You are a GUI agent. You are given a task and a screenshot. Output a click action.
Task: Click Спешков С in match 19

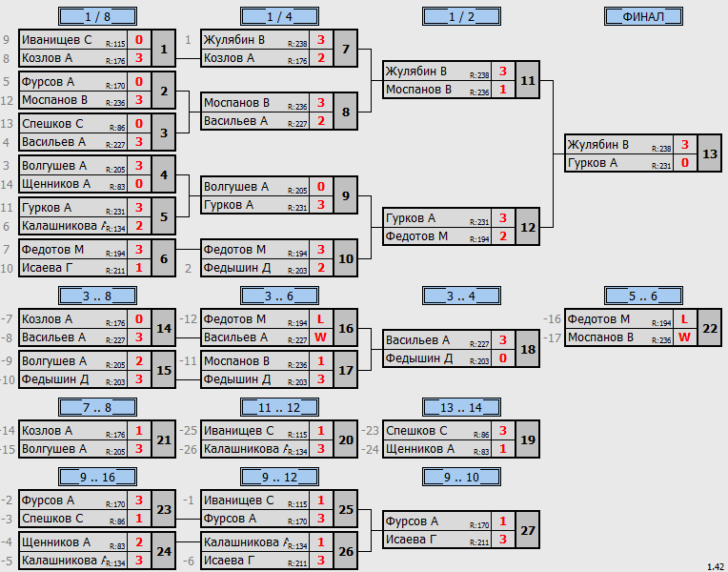click(x=416, y=431)
